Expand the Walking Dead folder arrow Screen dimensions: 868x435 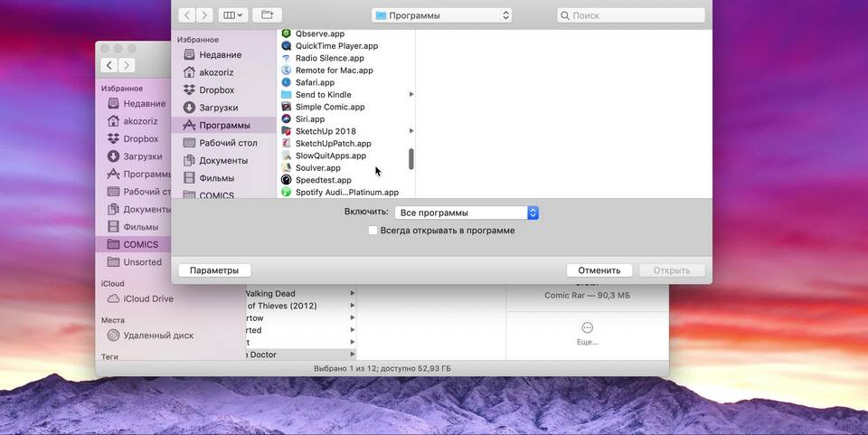[353, 294]
